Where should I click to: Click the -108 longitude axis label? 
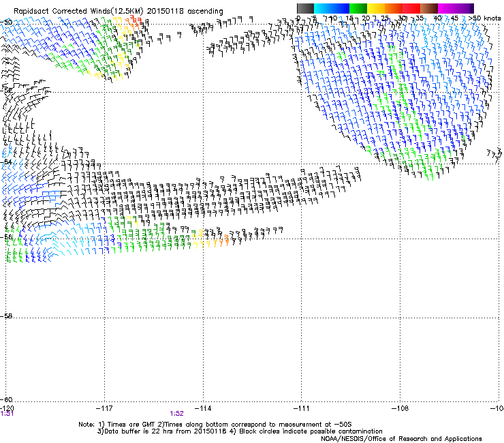pyautogui.click(x=400, y=408)
